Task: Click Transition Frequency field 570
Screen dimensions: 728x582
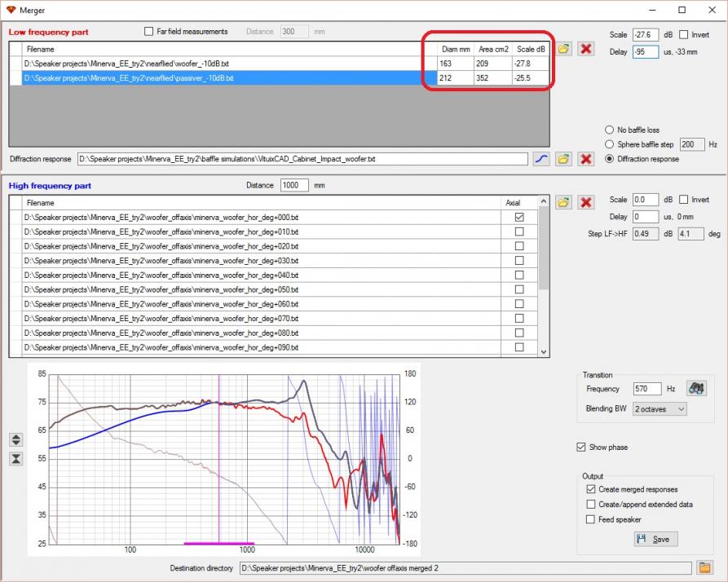Action: click(x=646, y=389)
